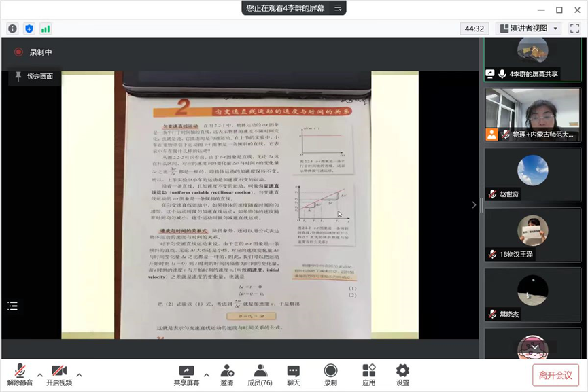Click the 共享屏幕 share screen button

point(186,374)
